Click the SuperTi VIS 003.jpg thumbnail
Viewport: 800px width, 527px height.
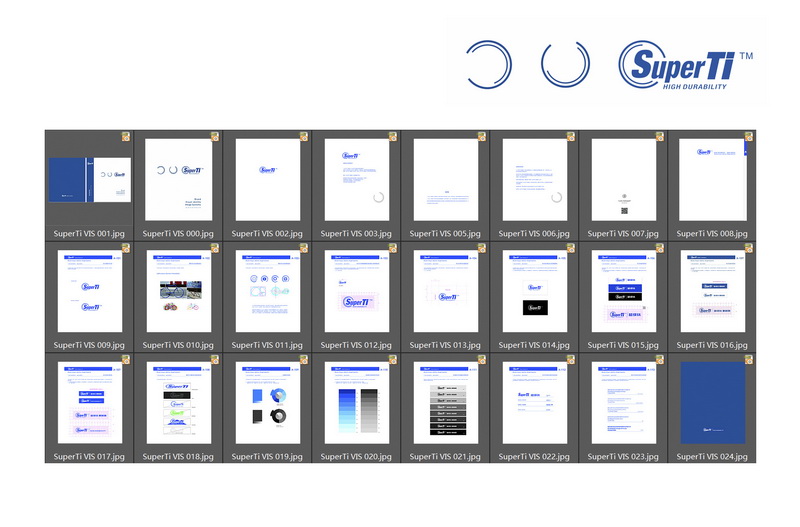pyautogui.click(x=357, y=180)
